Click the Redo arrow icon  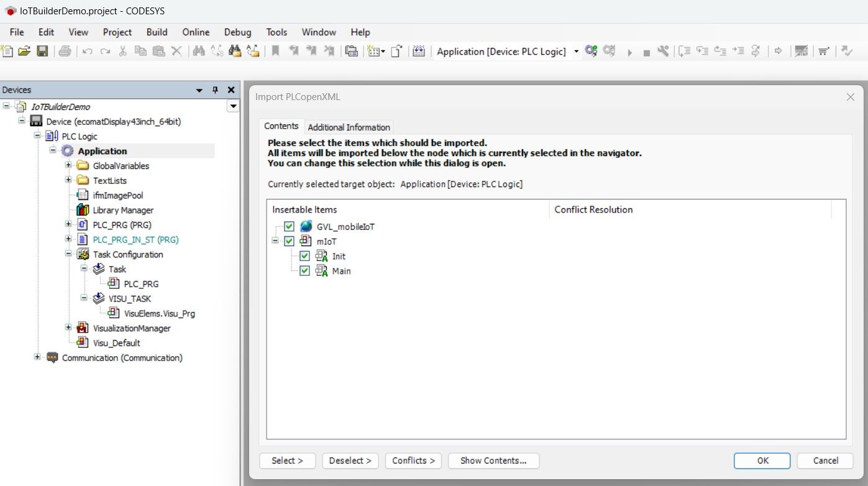pyautogui.click(x=106, y=52)
